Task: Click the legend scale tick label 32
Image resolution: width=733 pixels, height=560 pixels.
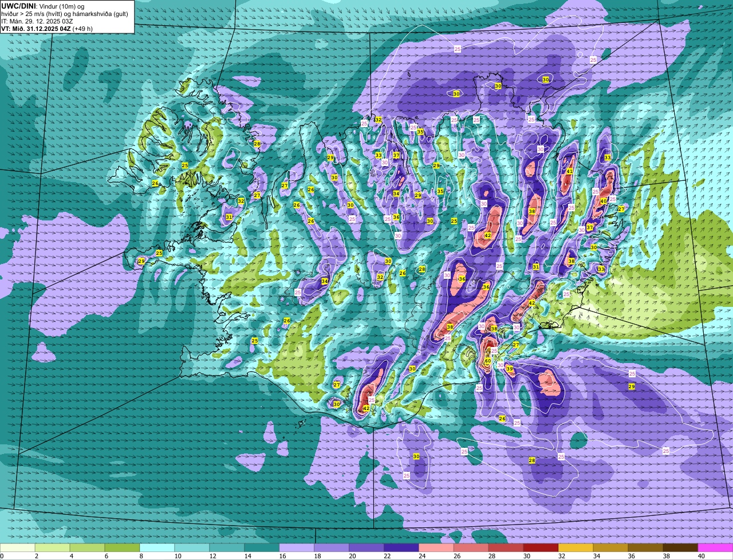Action: click(562, 556)
